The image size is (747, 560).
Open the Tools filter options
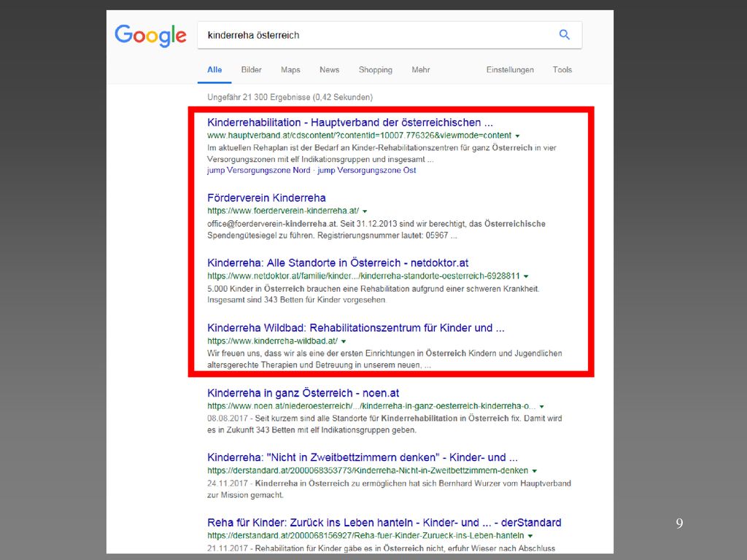(x=562, y=69)
